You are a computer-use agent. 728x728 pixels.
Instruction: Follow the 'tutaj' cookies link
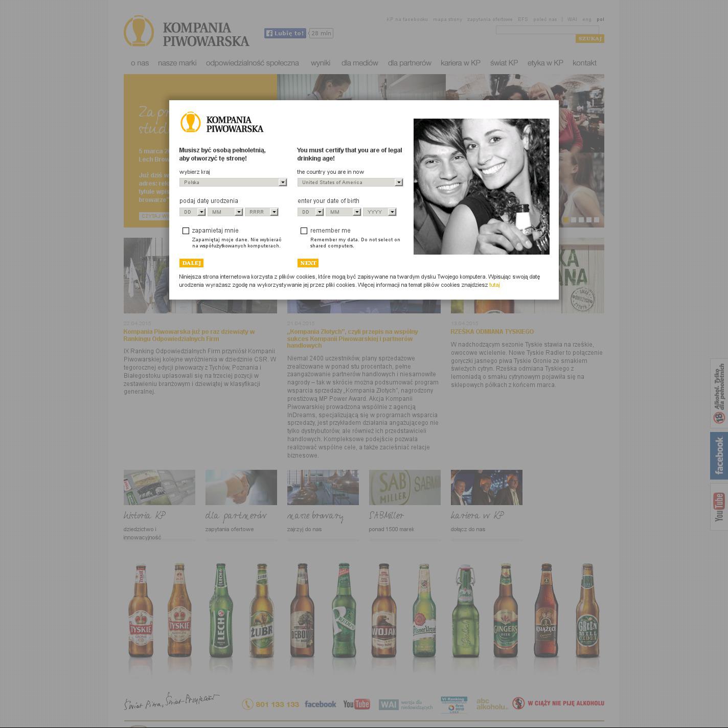point(494,285)
